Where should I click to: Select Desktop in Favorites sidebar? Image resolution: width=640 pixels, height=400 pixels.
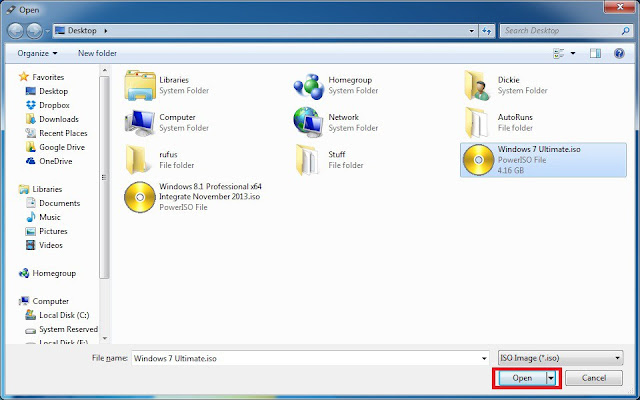tap(47, 91)
